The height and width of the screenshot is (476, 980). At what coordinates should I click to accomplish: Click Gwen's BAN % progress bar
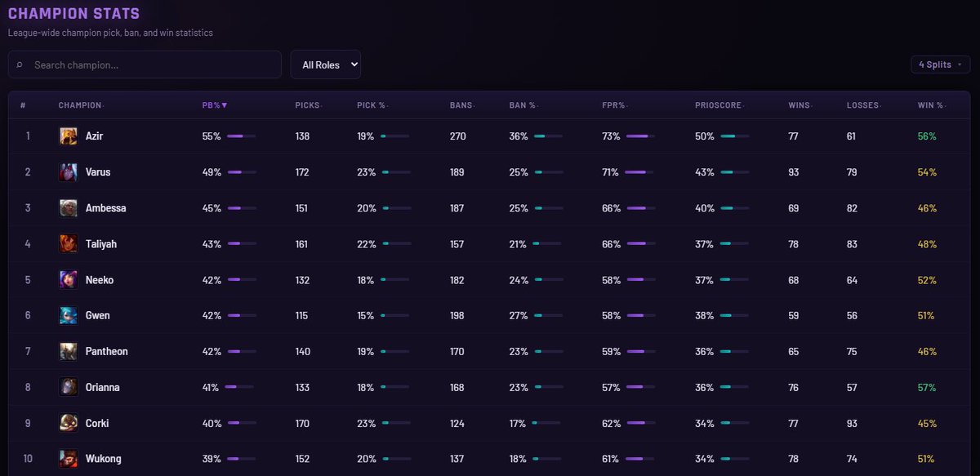(548, 315)
